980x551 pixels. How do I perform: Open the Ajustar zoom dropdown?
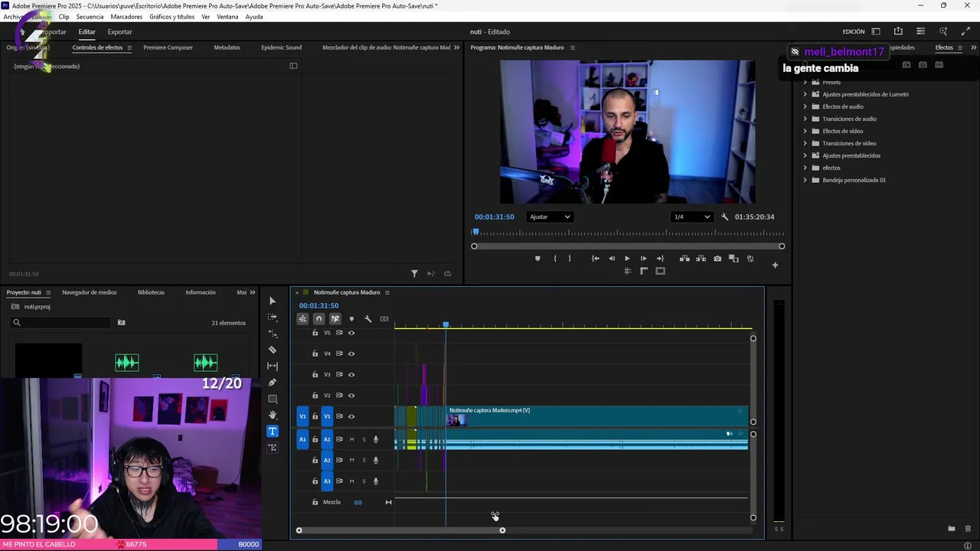click(x=550, y=217)
